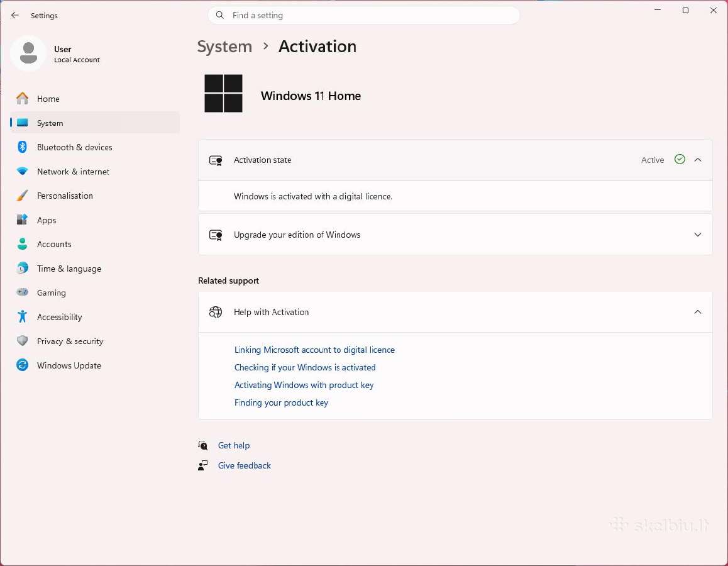728x566 pixels.
Task: Open Personalisation settings
Action: (x=95, y=196)
